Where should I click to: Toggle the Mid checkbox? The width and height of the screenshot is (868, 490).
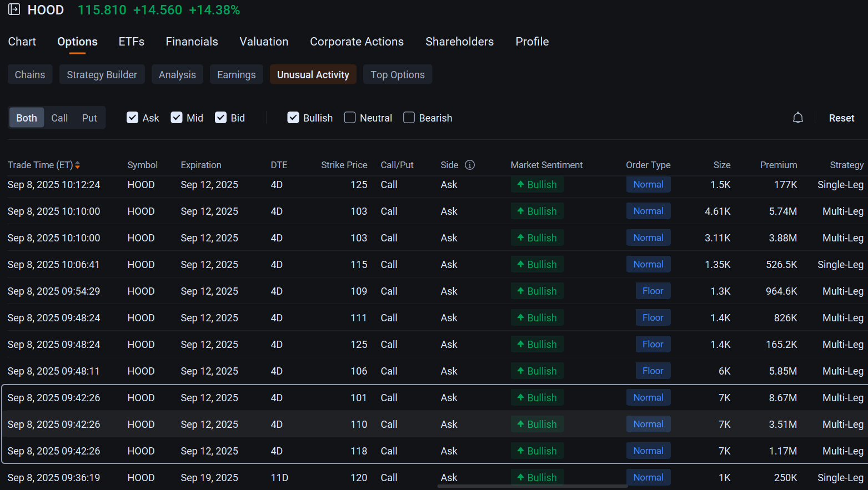(177, 118)
